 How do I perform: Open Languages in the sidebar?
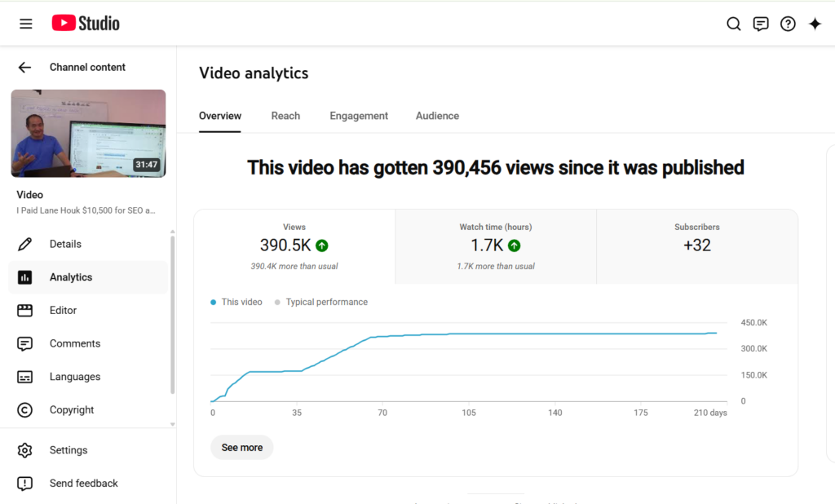74,377
